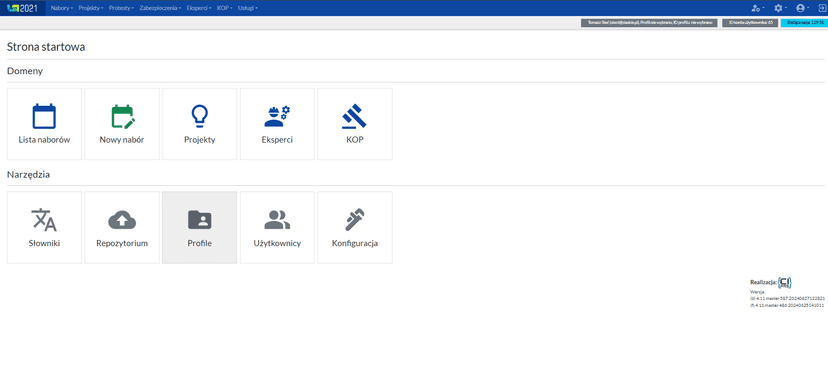Open the Eksperci worker tile
828x387 pixels.
pos(277,124)
